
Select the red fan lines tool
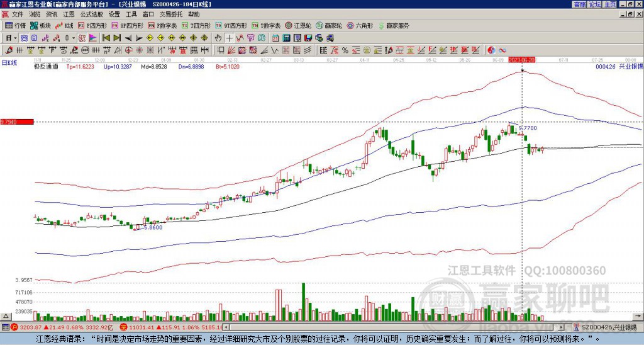(x=231, y=50)
